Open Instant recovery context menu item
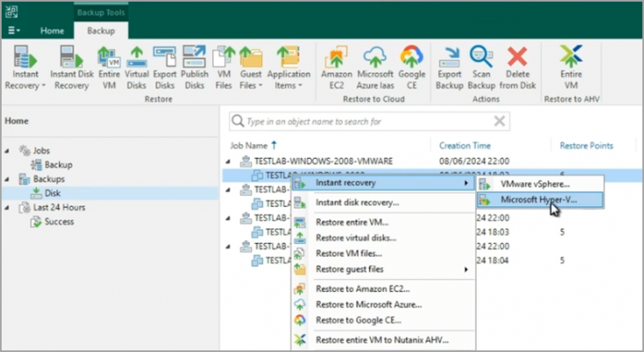This screenshot has height=352, width=644. pos(383,183)
